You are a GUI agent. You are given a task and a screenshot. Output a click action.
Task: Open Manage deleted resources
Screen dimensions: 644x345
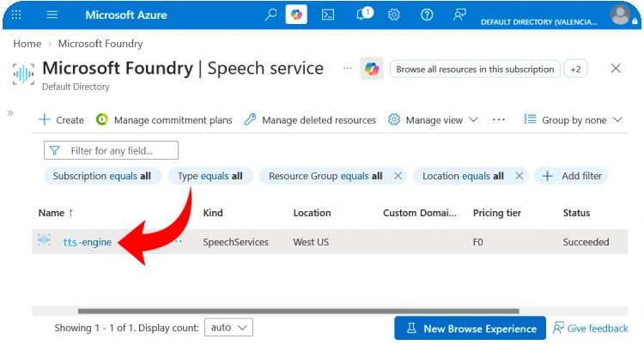click(310, 120)
